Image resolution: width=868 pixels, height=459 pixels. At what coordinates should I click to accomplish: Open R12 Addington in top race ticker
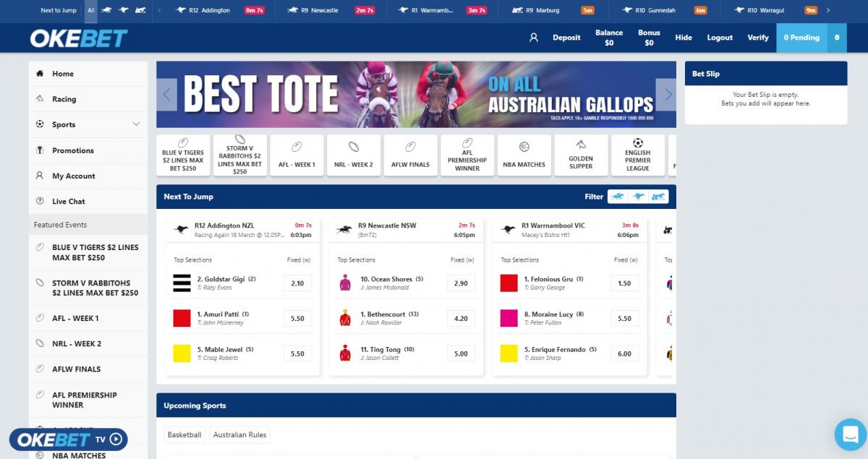pyautogui.click(x=221, y=11)
